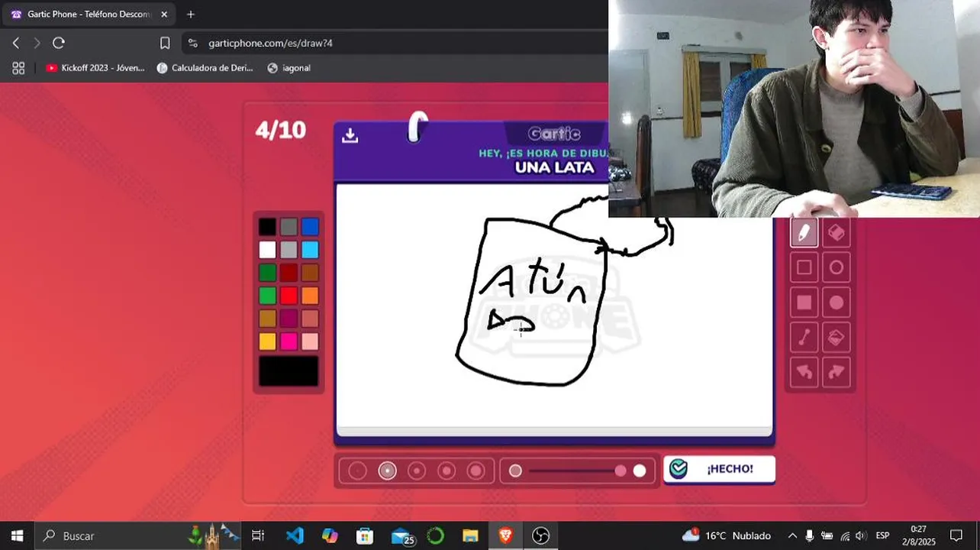Click the taskbar Buscar search box

[x=138, y=535]
